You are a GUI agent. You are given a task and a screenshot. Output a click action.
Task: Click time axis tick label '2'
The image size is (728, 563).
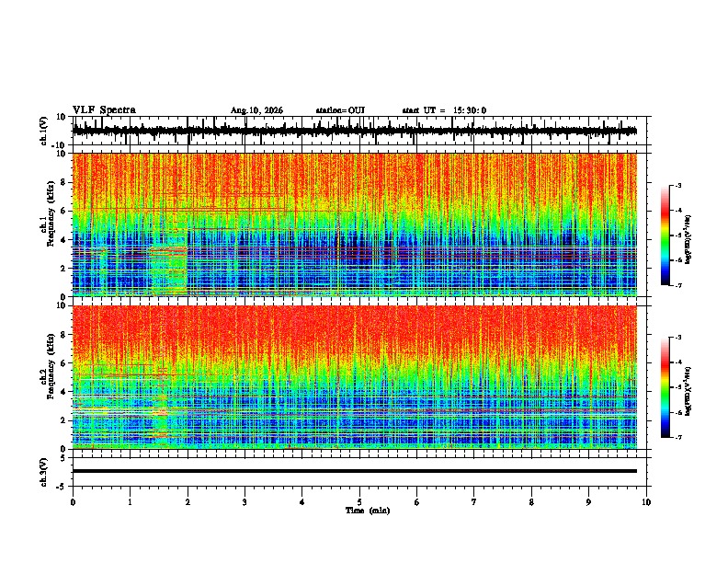click(x=188, y=502)
